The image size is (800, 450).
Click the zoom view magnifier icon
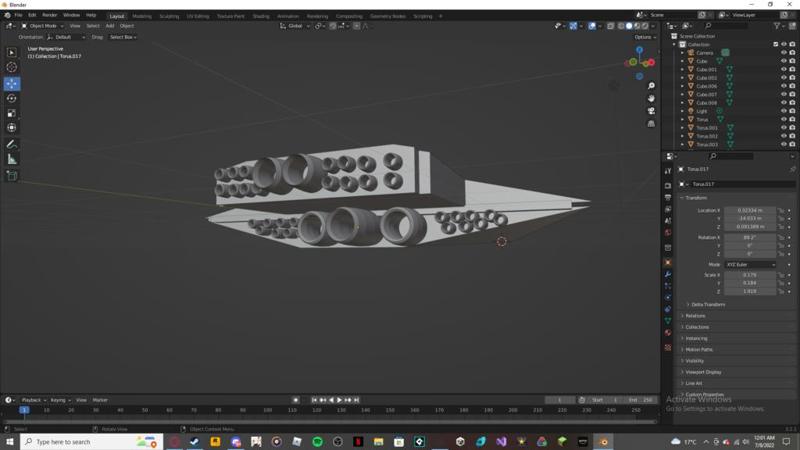point(651,86)
